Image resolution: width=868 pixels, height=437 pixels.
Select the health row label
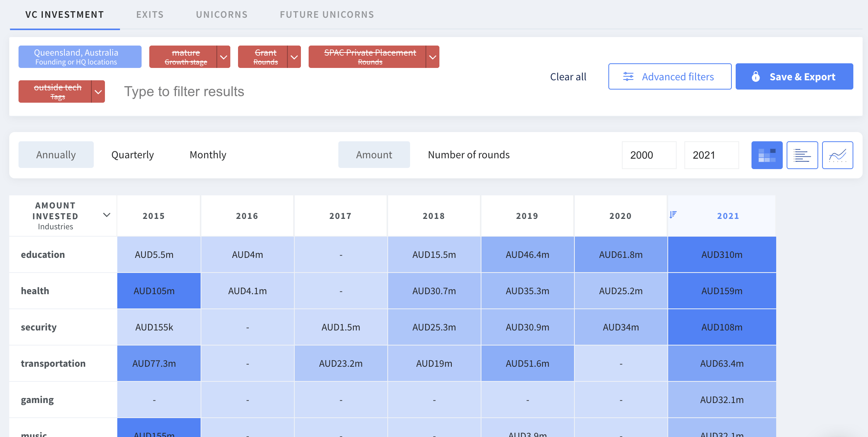[35, 291]
